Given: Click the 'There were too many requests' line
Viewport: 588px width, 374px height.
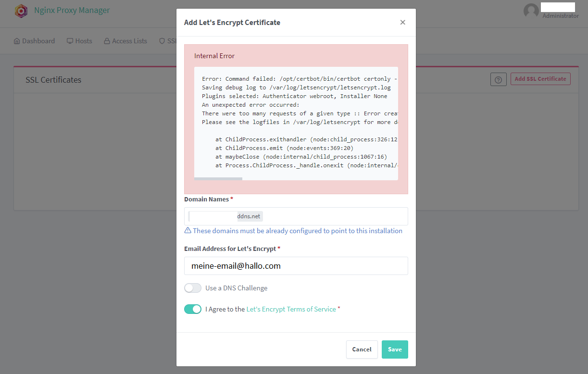Looking at the screenshot, I should pyautogui.click(x=300, y=113).
